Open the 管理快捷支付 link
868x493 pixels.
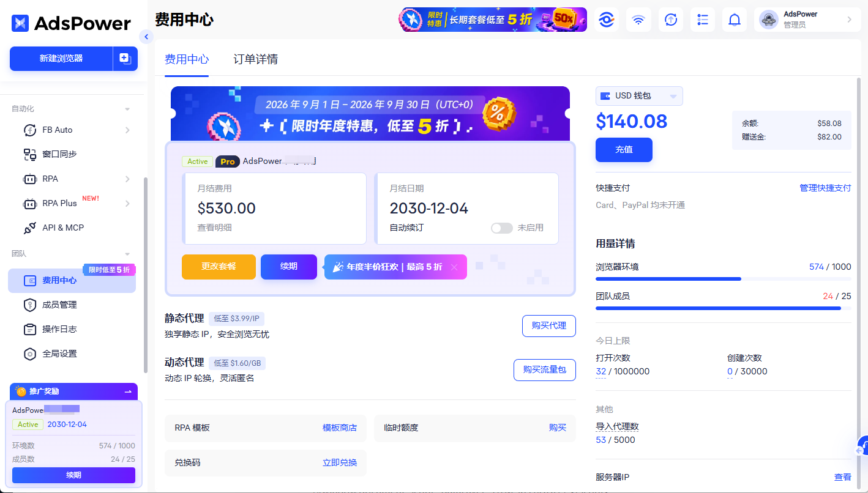pos(825,188)
